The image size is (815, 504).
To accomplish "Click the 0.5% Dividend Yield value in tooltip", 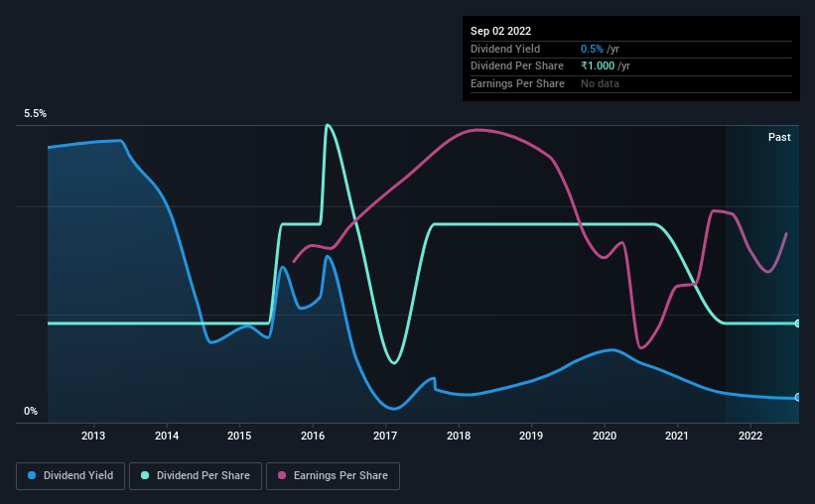I will point(592,49).
